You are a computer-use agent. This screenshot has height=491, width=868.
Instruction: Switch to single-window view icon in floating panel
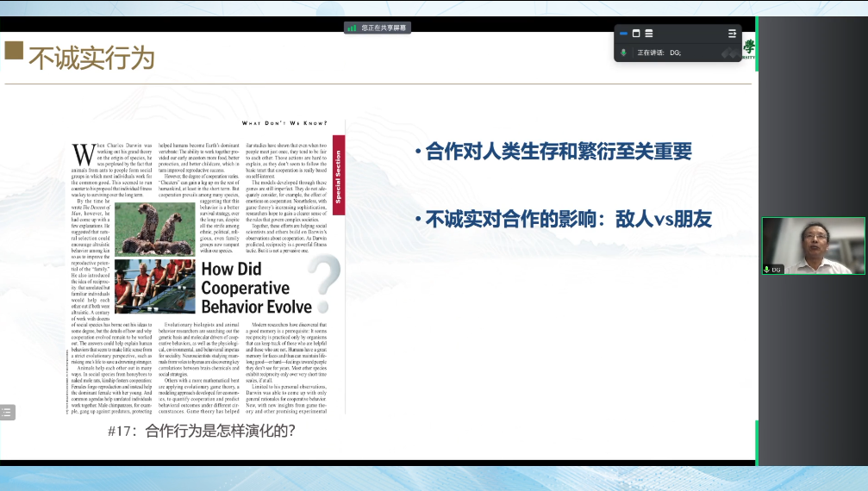click(636, 33)
